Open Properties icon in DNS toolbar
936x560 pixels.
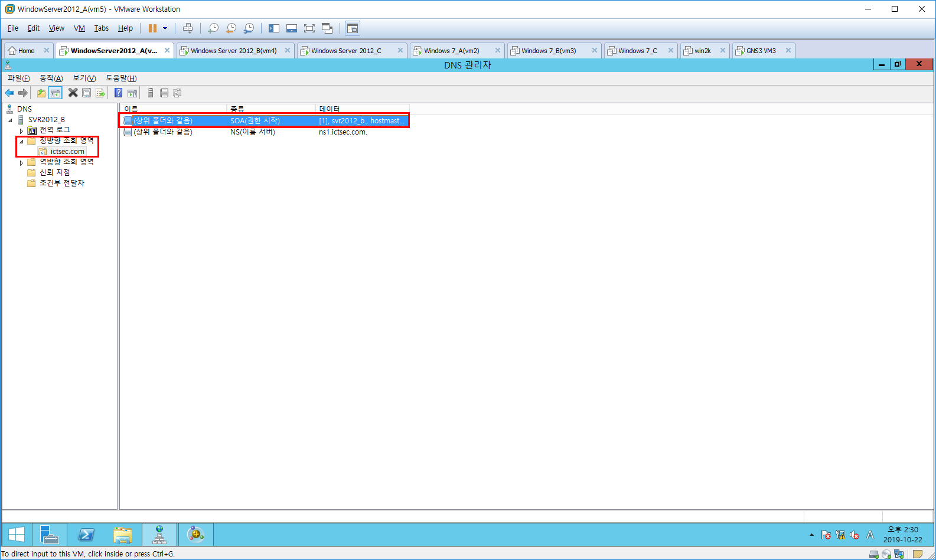[87, 93]
